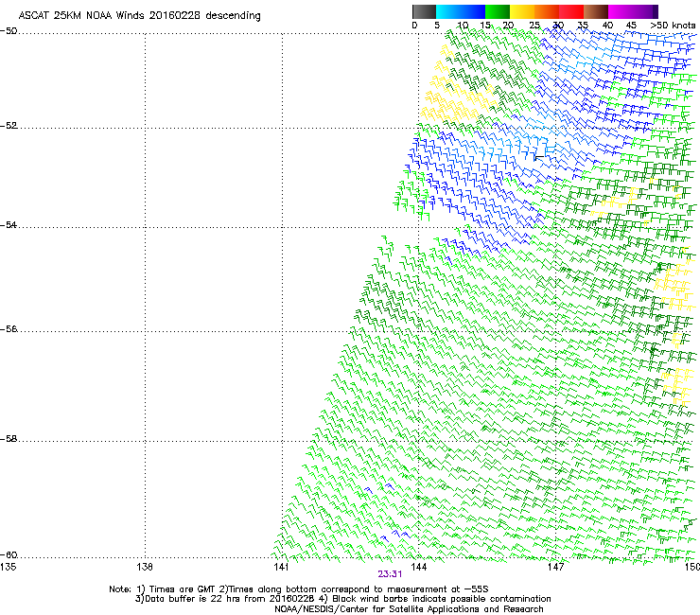Click the legend label 25
Viewport: 700px width, 615px height.
(x=534, y=26)
